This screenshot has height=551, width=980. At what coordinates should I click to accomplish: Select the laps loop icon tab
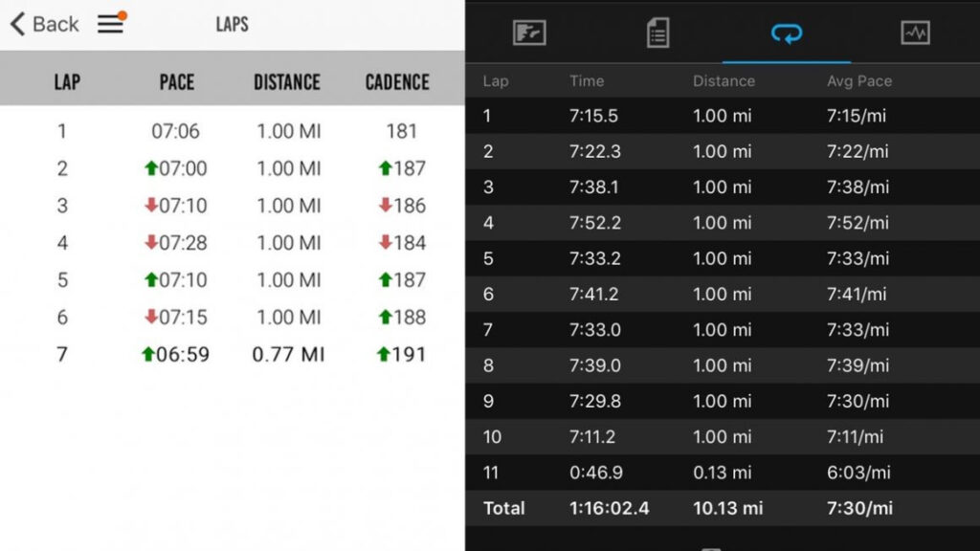[787, 33]
